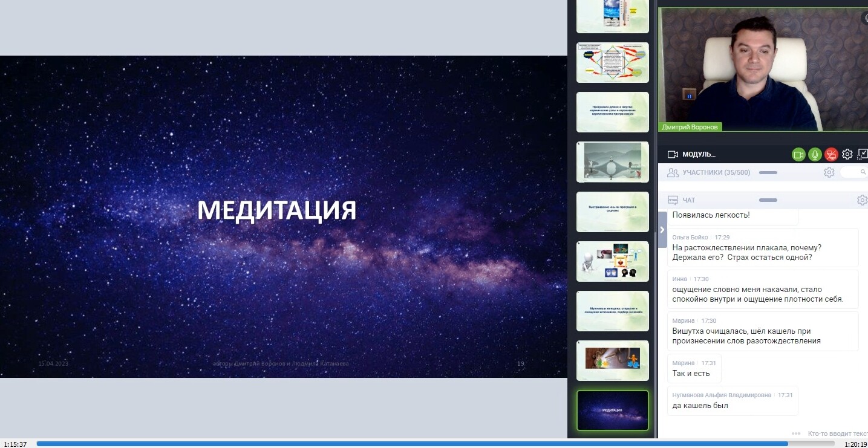Toggle the red screen sharing button

pyautogui.click(x=831, y=155)
